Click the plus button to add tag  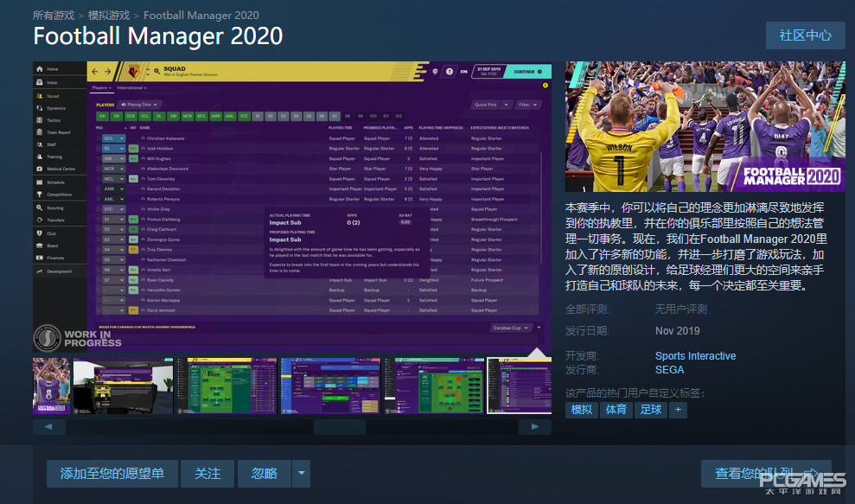[678, 410]
